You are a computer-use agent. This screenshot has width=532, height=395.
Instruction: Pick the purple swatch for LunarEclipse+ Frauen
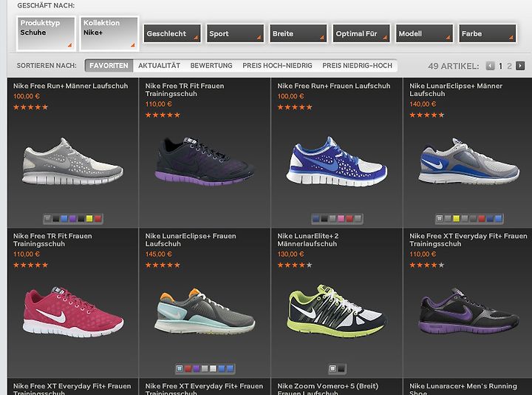[x=196, y=368]
